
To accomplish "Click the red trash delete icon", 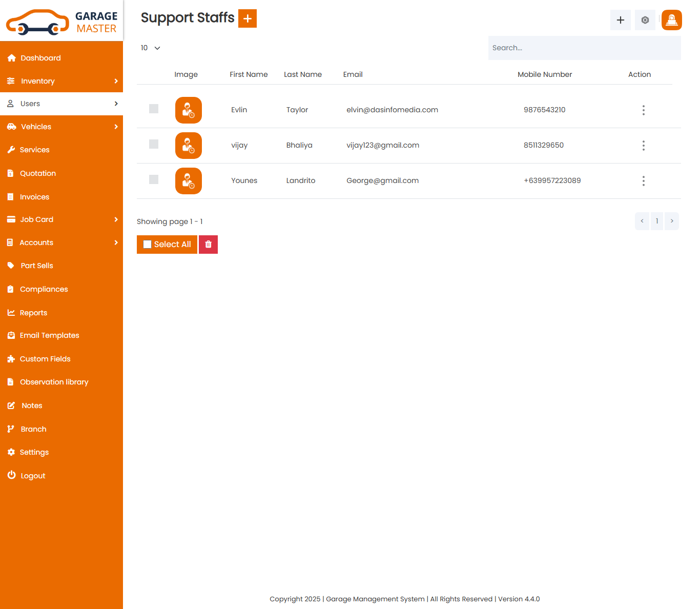I will click(208, 245).
